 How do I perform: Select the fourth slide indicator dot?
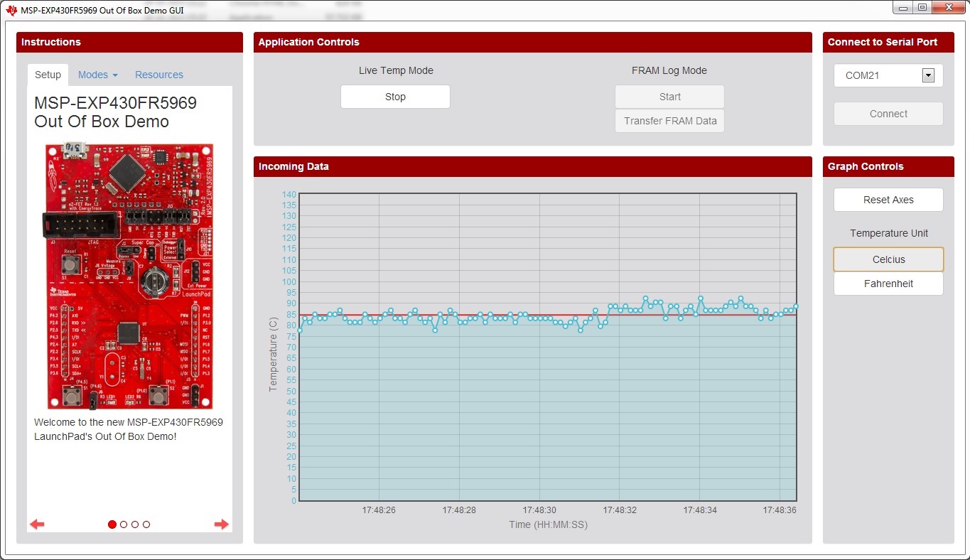coord(146,524)
